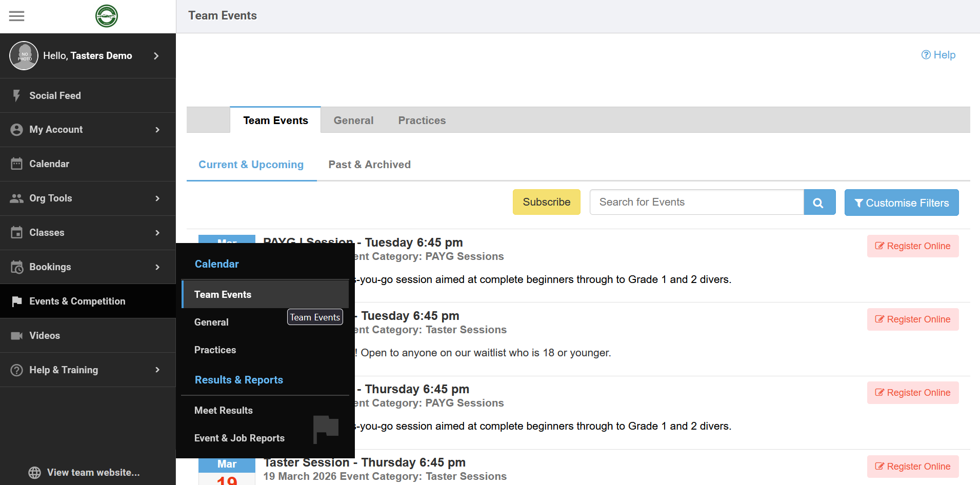The height and width of the screenshot is (485, 980).
Task: Open Meet Results from flyout menu
Action: 223,411
